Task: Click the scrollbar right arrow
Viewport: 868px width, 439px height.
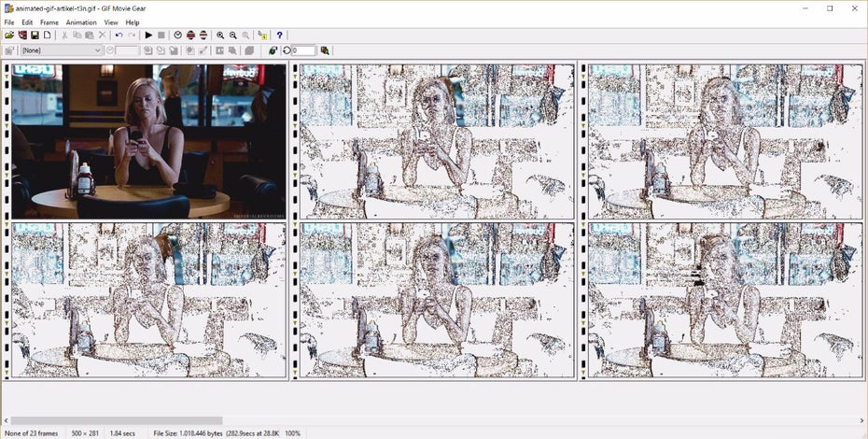Action: (x=862, y=420)
